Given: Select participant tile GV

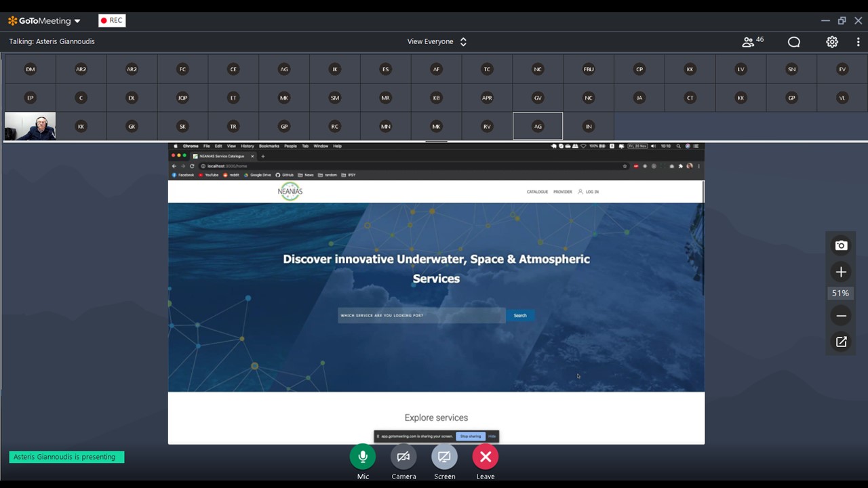Looking at the screenshot, I should (538, 98).
